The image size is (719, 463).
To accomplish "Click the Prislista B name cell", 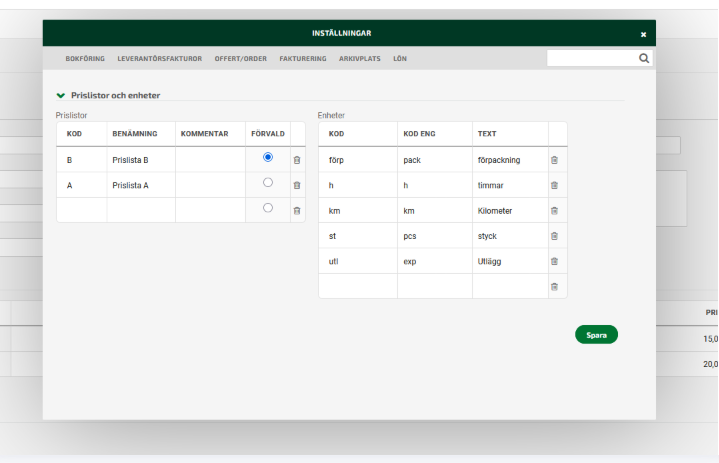I will pyautogui.click(x=141, y=160).
